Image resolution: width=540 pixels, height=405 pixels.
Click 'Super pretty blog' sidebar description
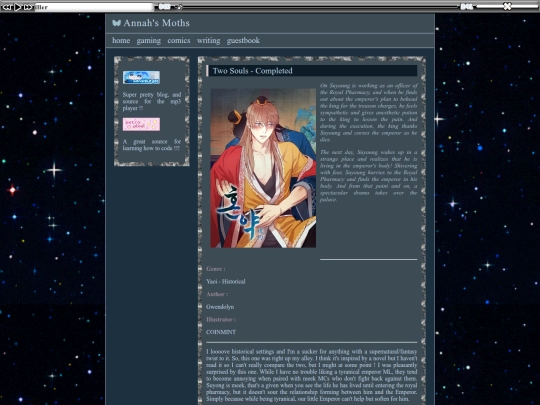(x=152, y=101)
